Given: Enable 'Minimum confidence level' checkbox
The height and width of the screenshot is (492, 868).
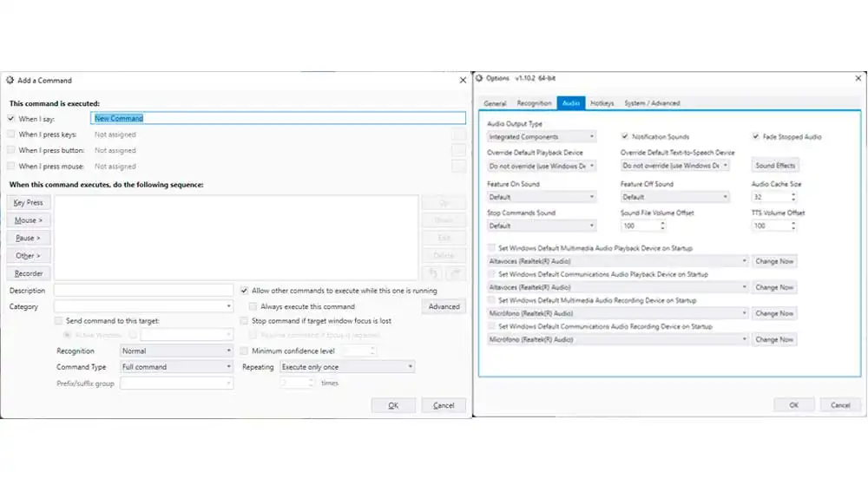Looking at the screenshot, I should [x=244, y=351].
